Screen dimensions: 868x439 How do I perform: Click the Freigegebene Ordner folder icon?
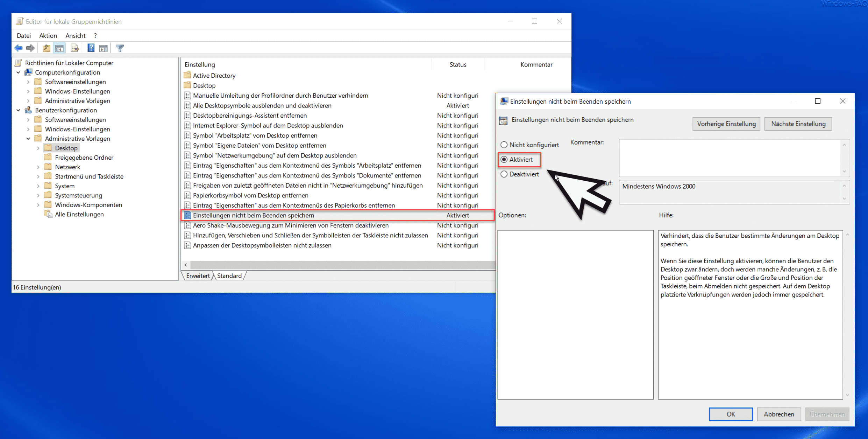click(x=48, y=157)
